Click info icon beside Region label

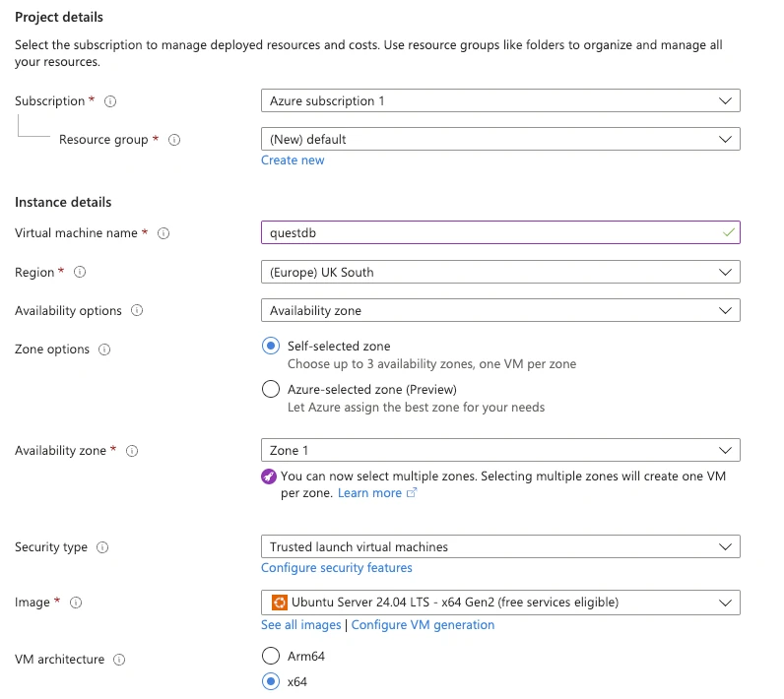coord(81,272)
